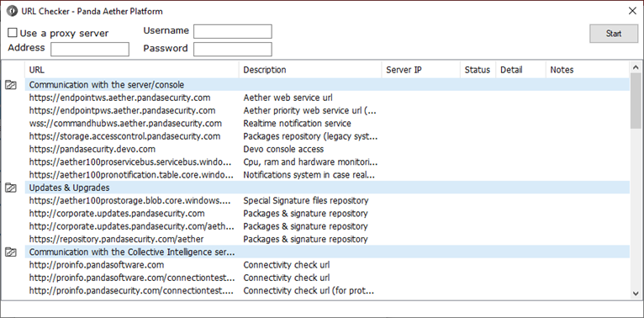Click the group icon beside Collective Intelligence group
The width and height of the screenshot is (644, 318).
[11, 252]
